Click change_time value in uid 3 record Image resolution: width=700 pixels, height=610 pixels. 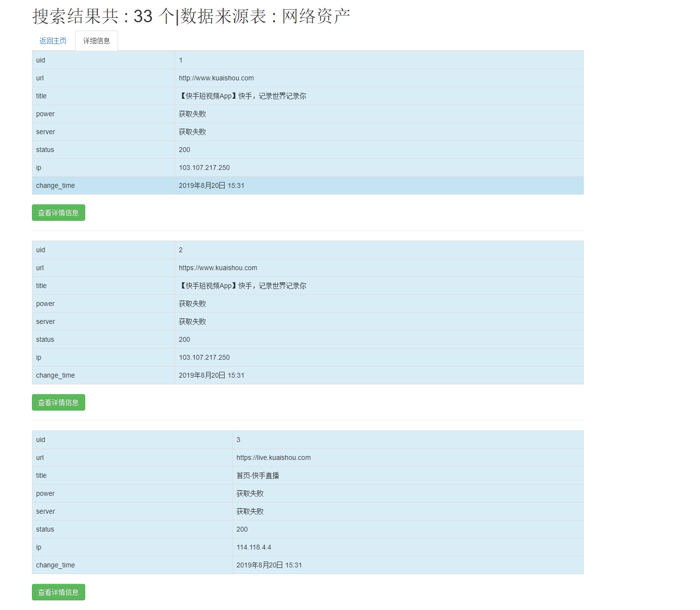[x=269, y=565]
